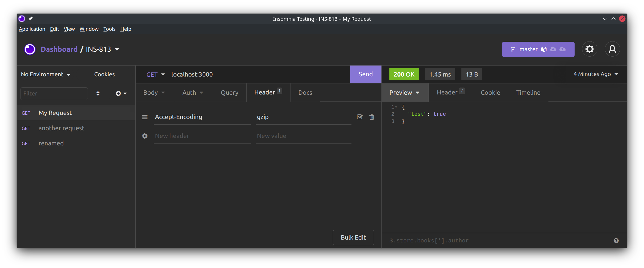Open header settings via the gear icon
Screen dimensions: 644x268
pyautogui.click(x=145, y=136)
